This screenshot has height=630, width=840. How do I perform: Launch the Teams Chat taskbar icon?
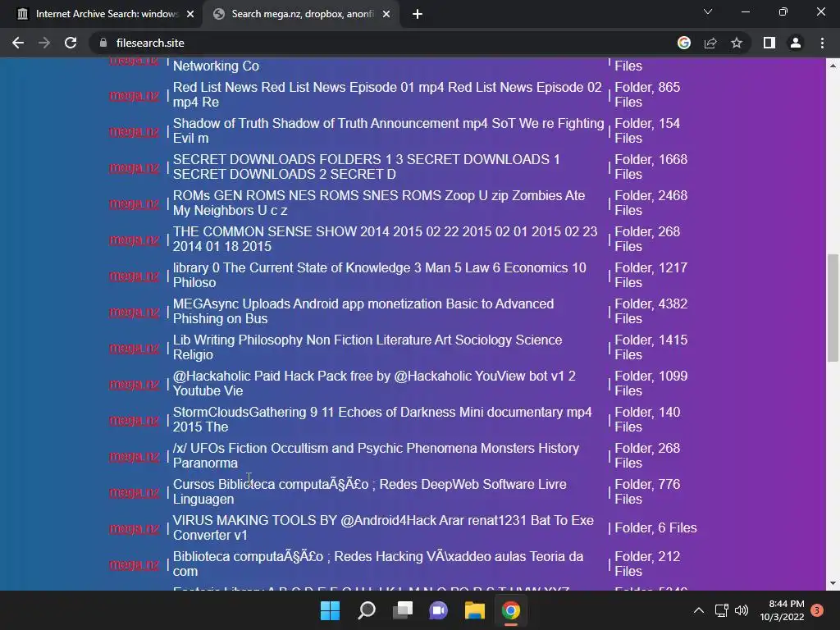click(x=438, y=610)
